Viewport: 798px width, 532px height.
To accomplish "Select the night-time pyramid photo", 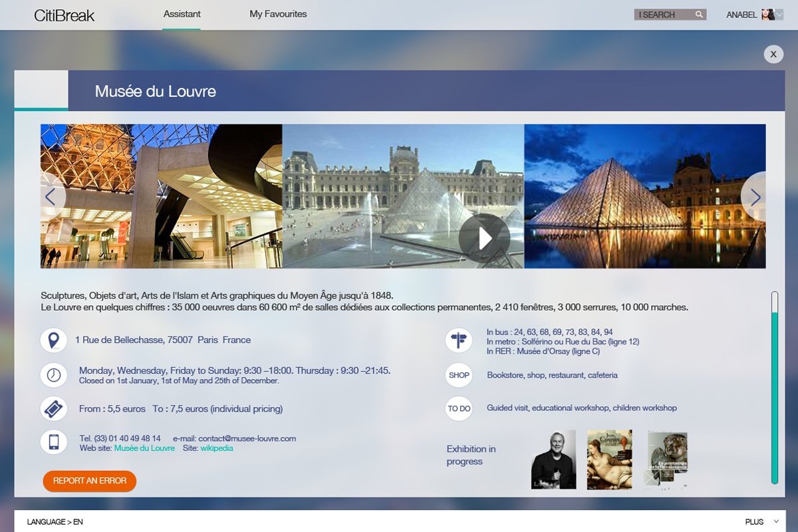I will 645,196.
